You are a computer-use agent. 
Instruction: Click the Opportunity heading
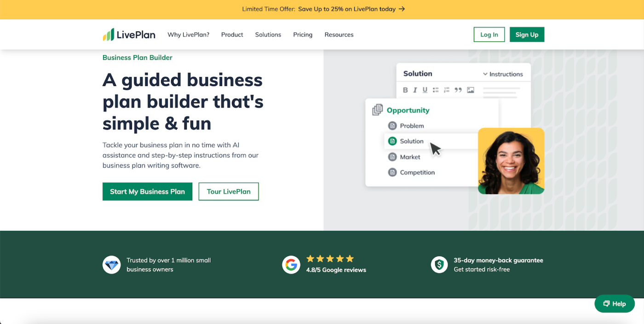pos(408,110)
